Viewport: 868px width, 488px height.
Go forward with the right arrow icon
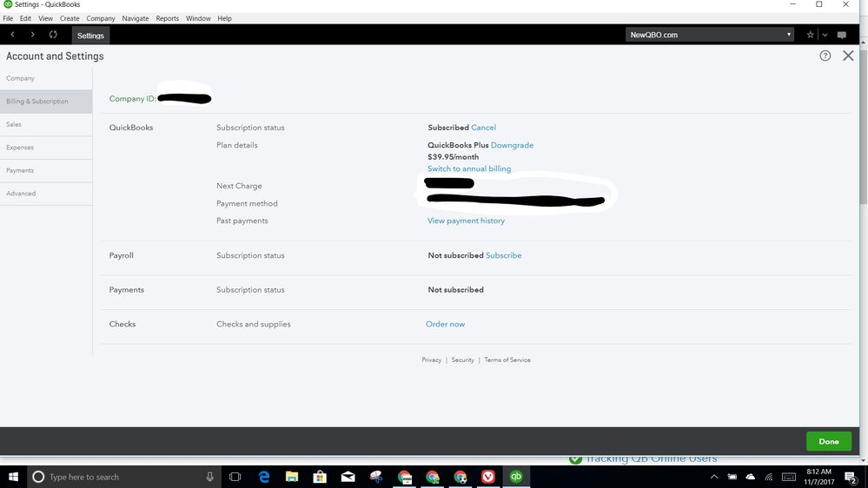[33, 35]
